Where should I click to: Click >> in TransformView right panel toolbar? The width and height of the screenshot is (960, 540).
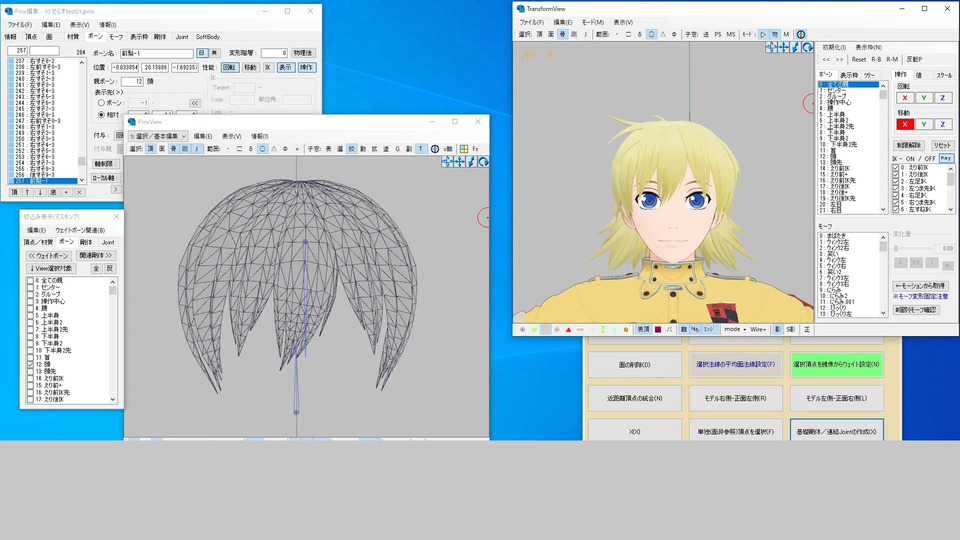tap(839, 59)
